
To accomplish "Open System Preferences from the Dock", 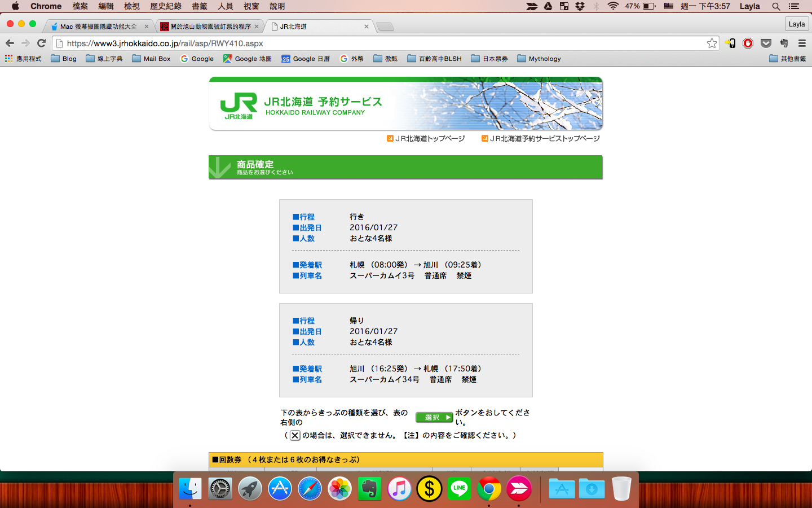I will tap(220, 489).
